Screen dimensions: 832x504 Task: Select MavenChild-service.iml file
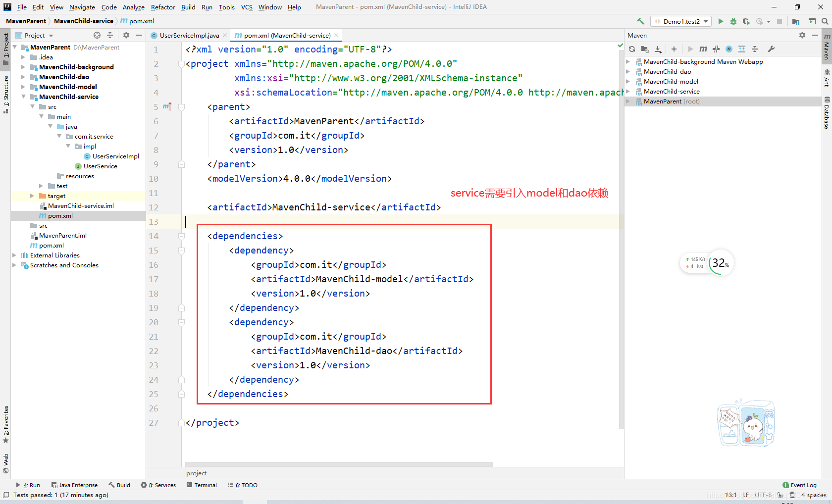click(x=81, y=205)
